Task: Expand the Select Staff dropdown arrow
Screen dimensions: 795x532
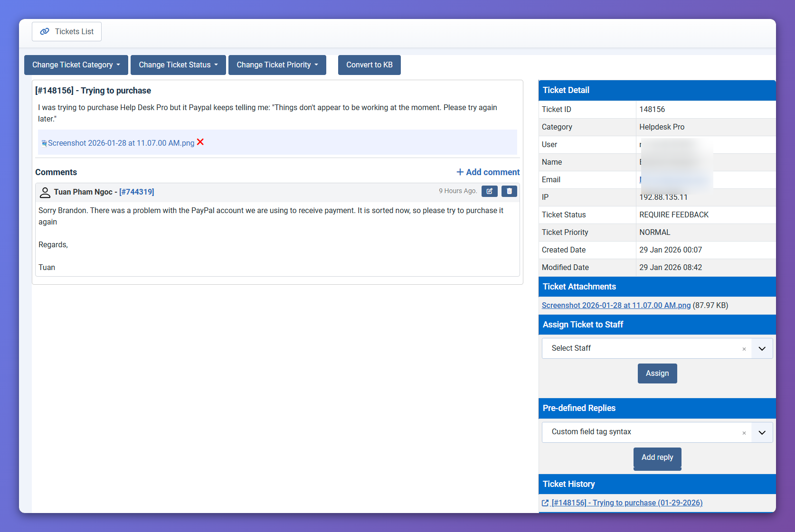Action: 762,349
